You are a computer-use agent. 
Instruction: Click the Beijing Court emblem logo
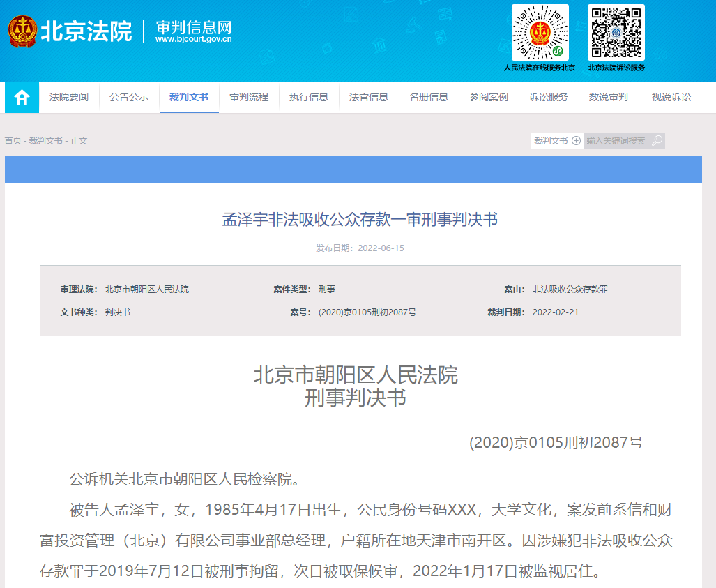23,31
